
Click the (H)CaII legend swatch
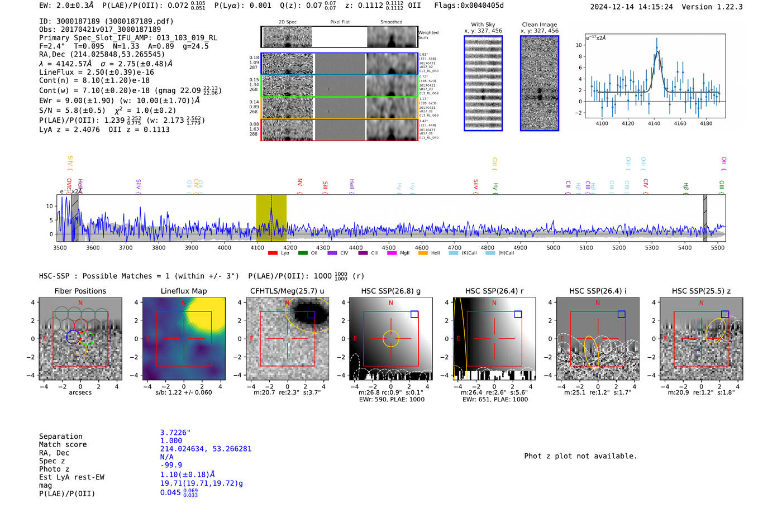click(490, 253)
